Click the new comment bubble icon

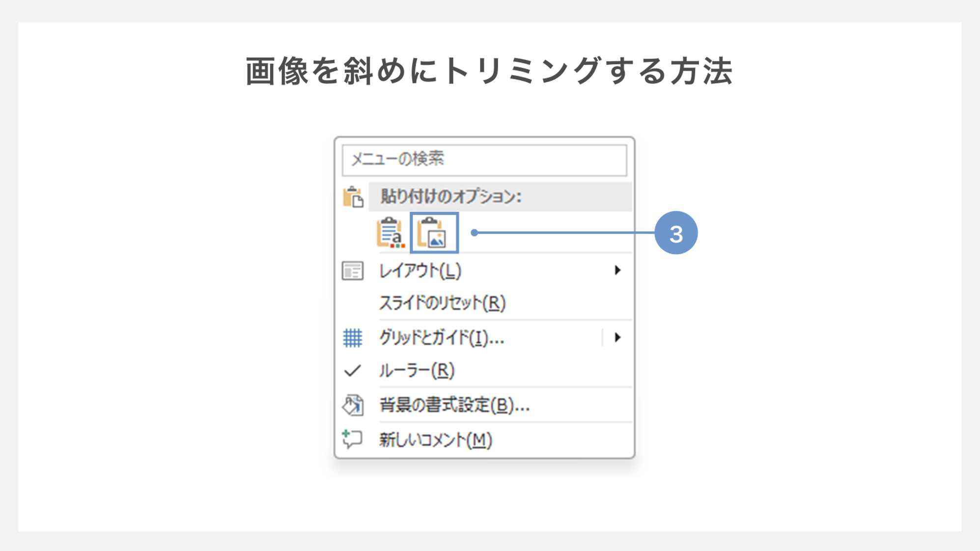352,439
